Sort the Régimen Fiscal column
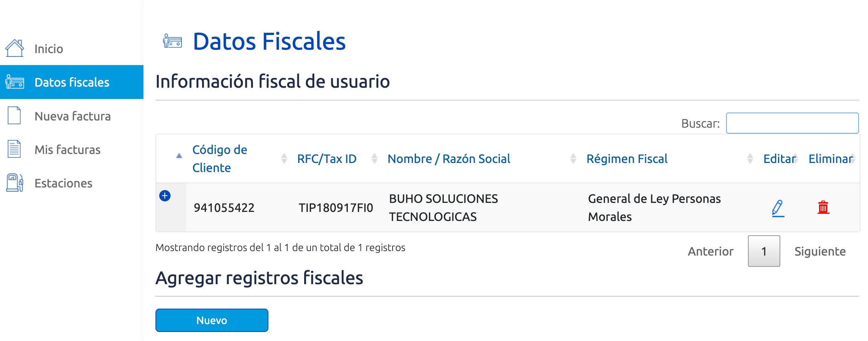Image resolution: width=868 pixels, height=341 pixels. [x=751, y=158]
